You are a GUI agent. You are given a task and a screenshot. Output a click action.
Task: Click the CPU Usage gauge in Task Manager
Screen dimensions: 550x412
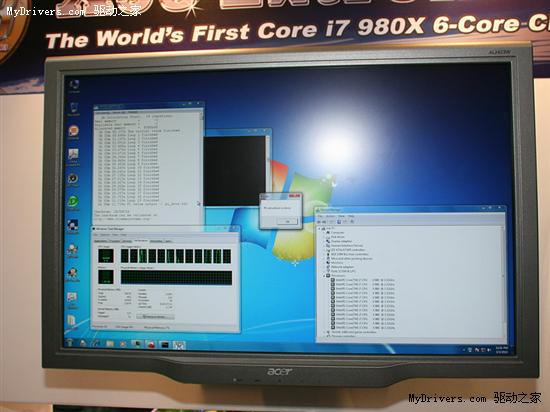(x=106, y=256)
